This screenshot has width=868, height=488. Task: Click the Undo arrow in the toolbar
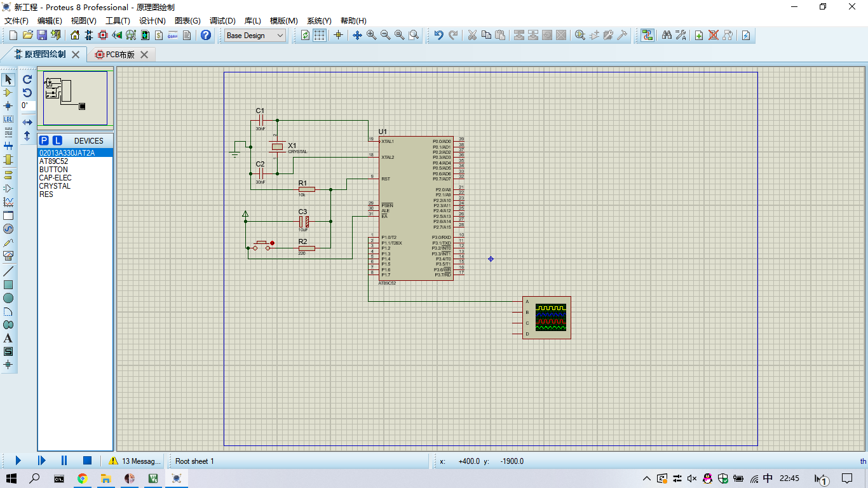pyautogui.click(x=438, y=36)
